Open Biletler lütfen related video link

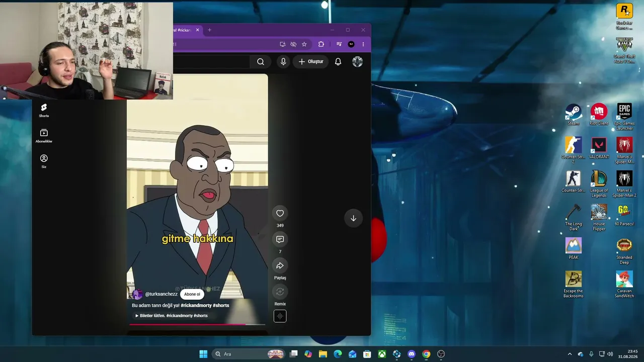coord(171,316)
